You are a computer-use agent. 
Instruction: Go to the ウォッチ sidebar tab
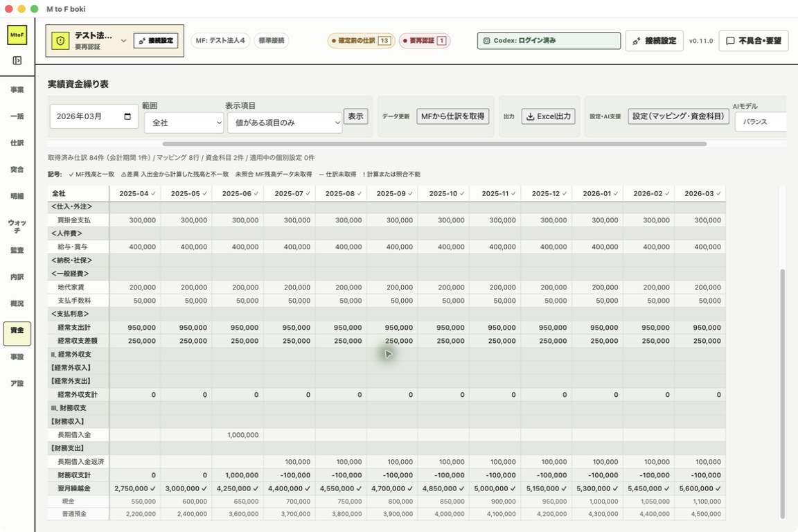pyautogui.click(x=17, y=226)
